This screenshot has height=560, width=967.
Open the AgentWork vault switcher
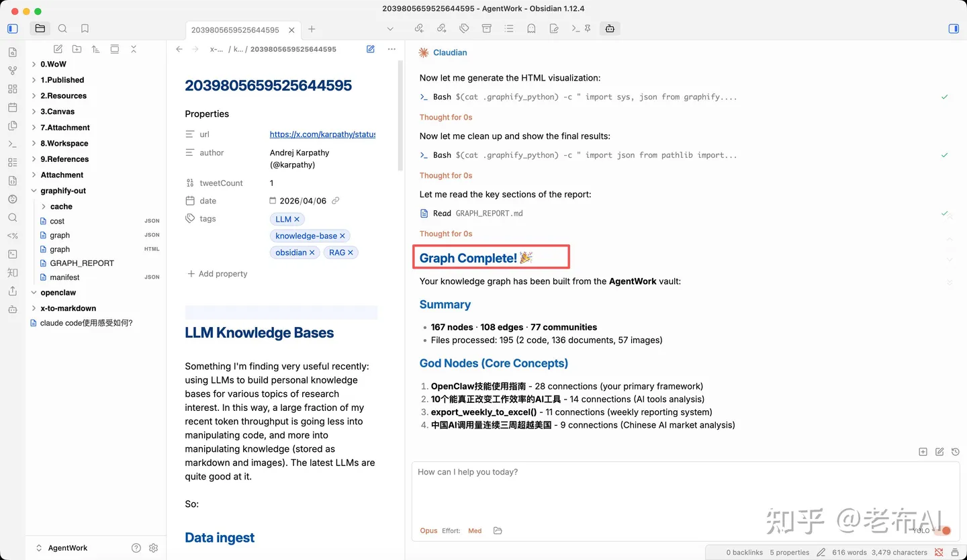tap(67, 548)
